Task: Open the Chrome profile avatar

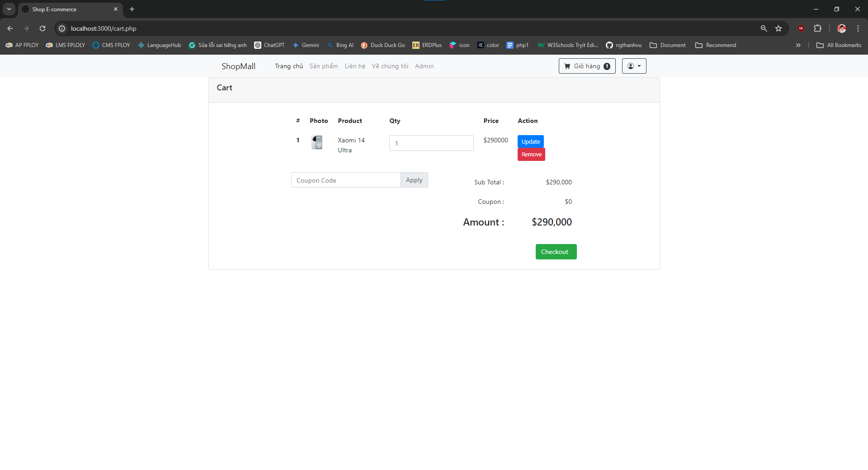Action: coord(841,28)
